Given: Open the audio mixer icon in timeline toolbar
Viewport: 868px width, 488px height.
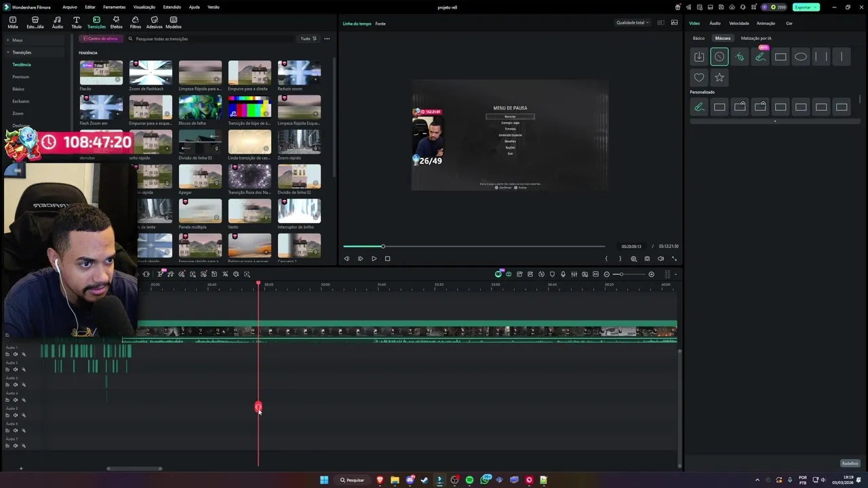Looking at the screenshot, I should [574, 274].
